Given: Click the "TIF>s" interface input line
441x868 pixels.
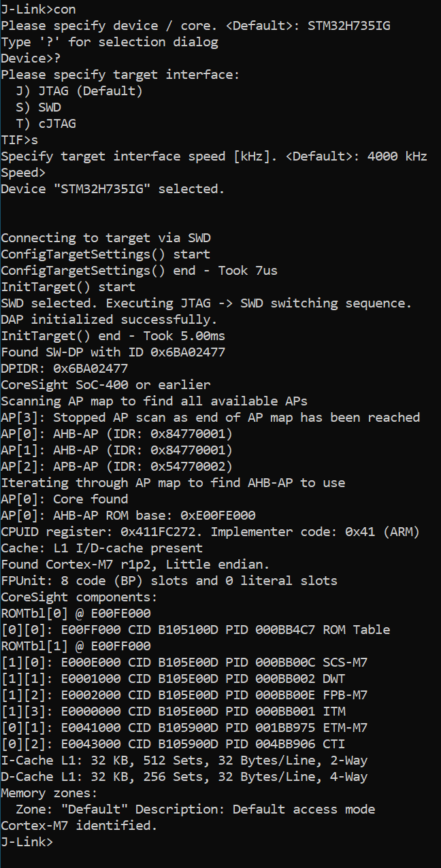Looking at the screenshot, I should click(x=19, y=140).
